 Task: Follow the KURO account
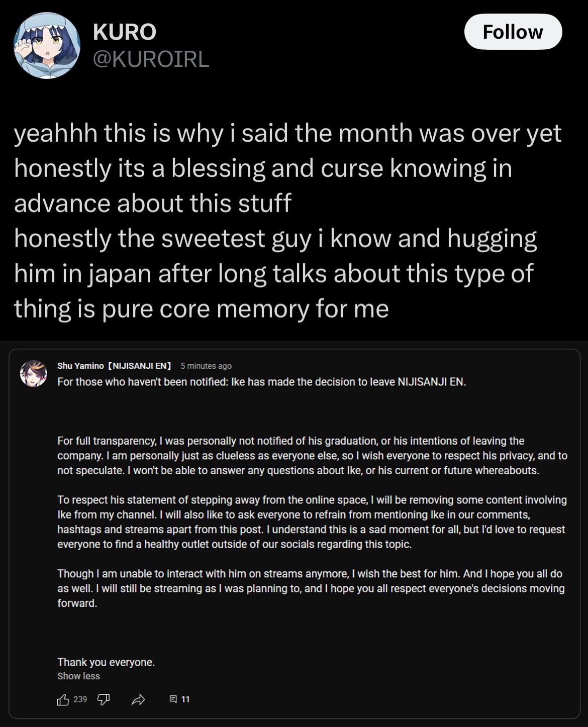513,32
